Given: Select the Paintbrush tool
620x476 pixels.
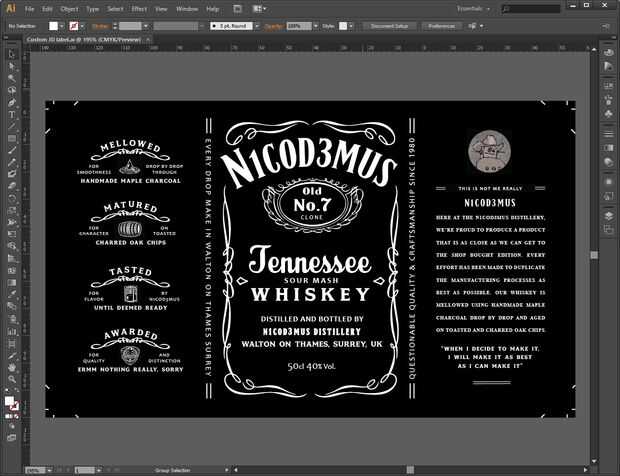Looking at the screenshot, I should point(12,150).
